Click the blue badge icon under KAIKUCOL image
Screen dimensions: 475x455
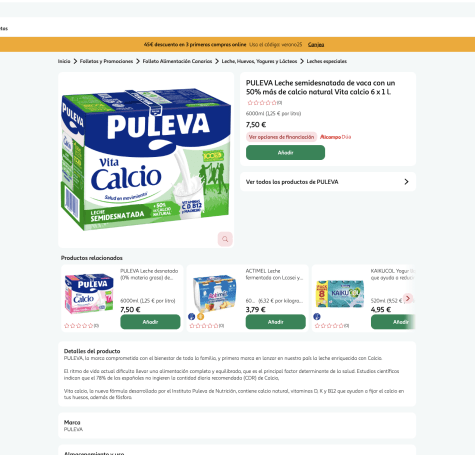tap(317, 316)
